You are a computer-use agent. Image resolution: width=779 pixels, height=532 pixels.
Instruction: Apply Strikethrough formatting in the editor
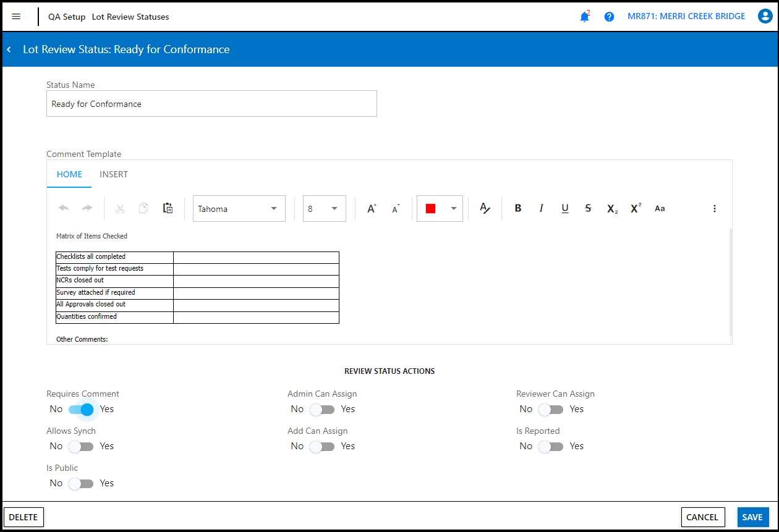coord(588,208)
